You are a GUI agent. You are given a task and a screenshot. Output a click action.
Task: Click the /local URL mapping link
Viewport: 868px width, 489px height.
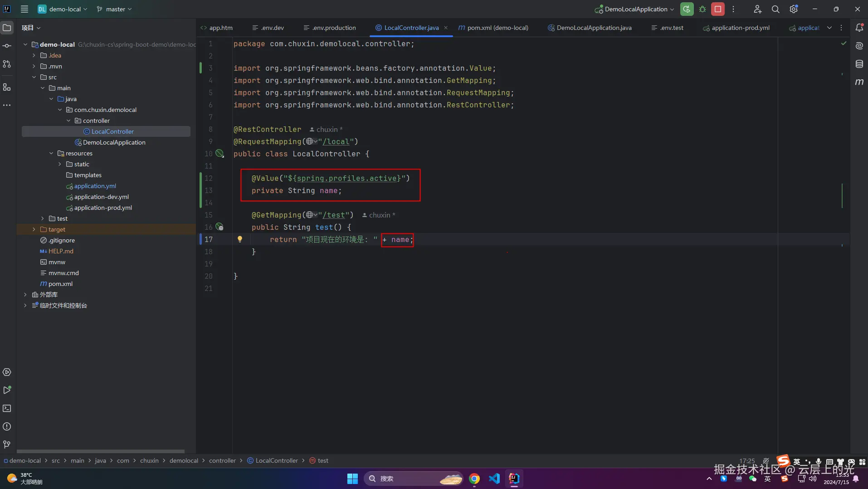336,142
